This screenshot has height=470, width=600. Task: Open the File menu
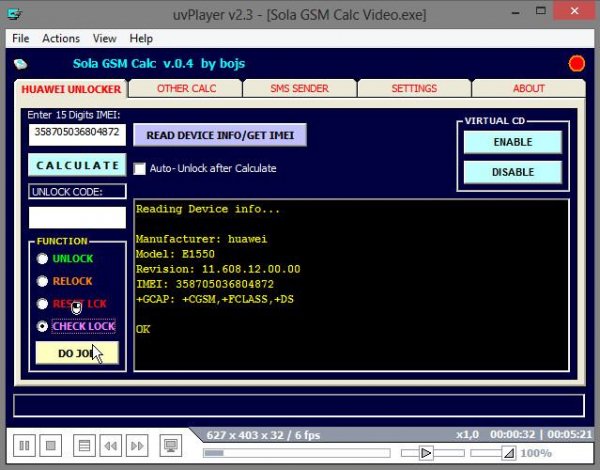(21, 38)
